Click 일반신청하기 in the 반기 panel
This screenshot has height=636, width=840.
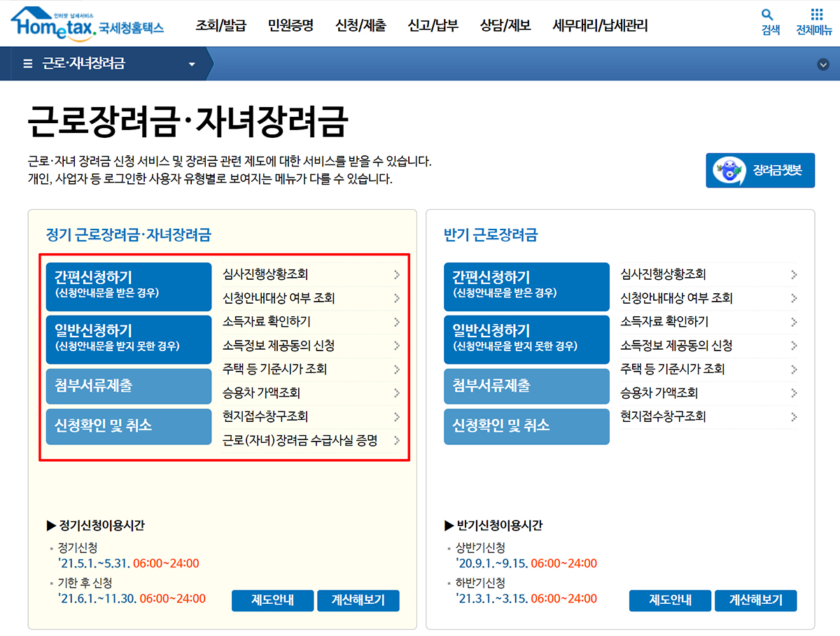pos(526,339)
